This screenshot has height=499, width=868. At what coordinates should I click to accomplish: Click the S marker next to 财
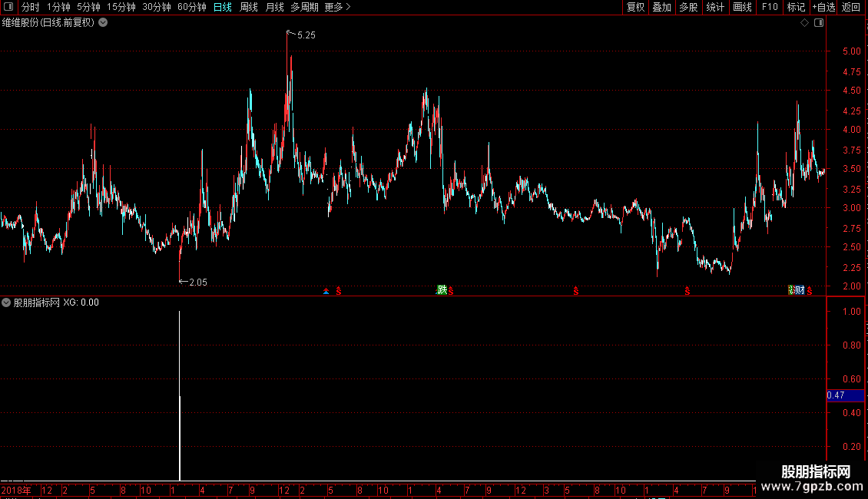tap(810, 291)
